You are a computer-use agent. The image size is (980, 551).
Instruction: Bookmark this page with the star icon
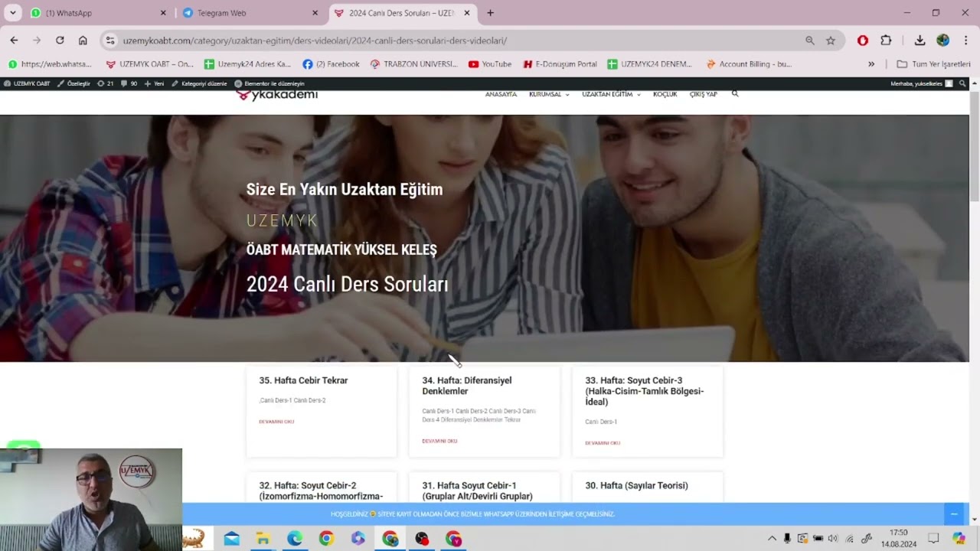831,41
